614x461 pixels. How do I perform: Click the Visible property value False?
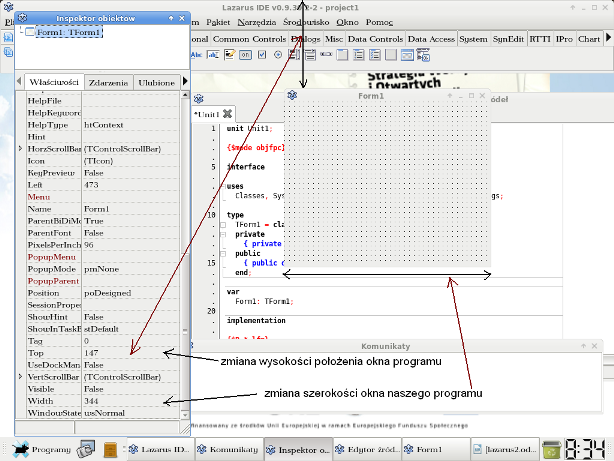[x=131, y=389]
